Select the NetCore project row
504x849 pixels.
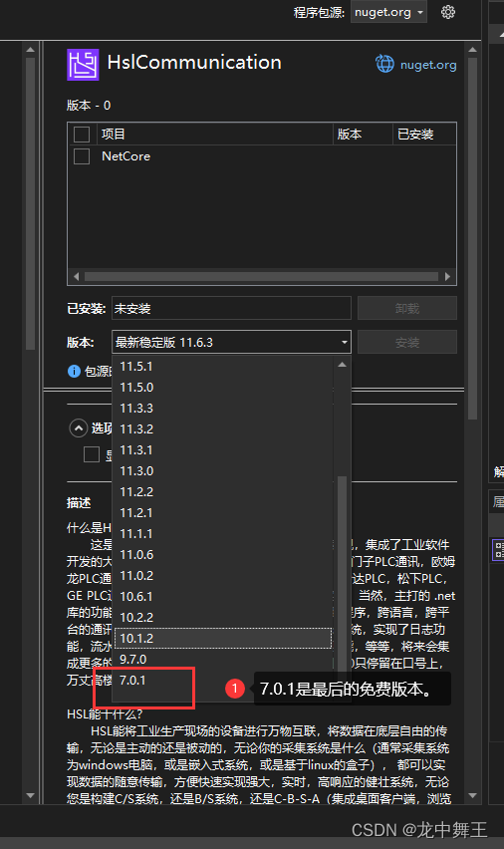[x=262, y=156]
